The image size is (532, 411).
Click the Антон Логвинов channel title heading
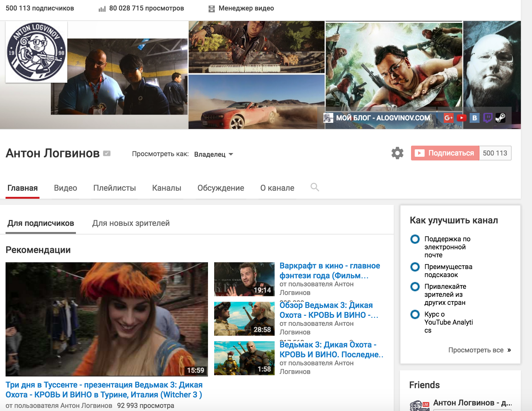(53, 153)
